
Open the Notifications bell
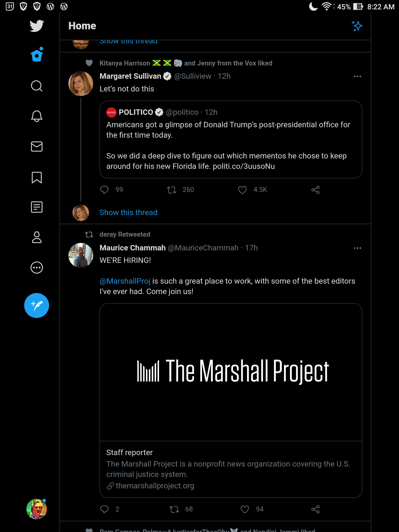click(37, 116)
